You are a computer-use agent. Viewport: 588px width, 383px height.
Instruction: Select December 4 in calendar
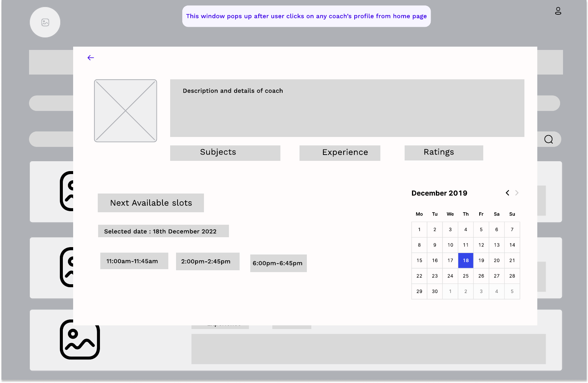click(x=466, y=230)
